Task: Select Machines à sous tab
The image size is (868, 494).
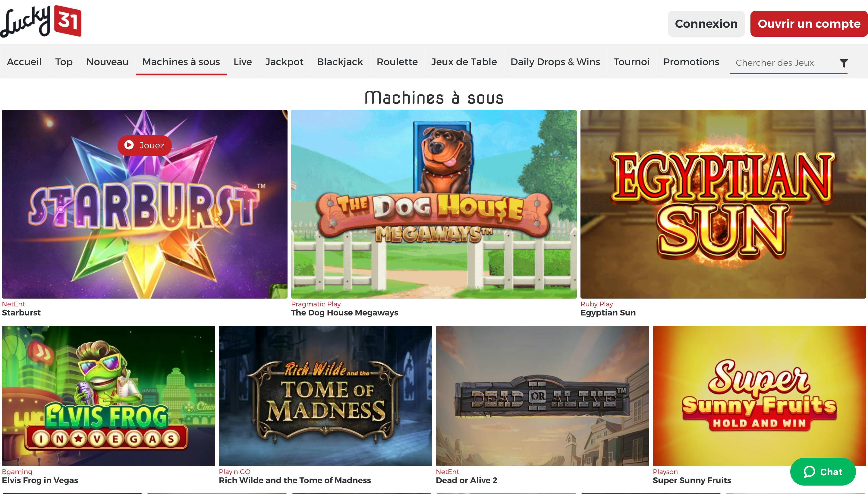Action: click(x=181, y=62)
